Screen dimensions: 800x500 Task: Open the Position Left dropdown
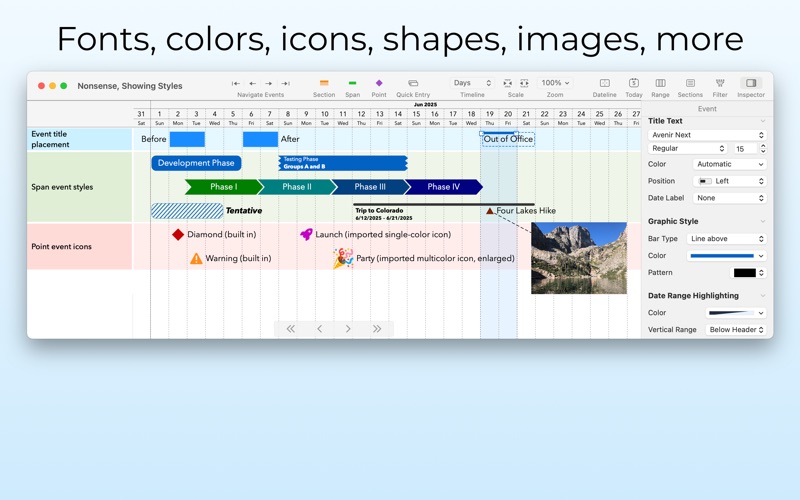729,181
